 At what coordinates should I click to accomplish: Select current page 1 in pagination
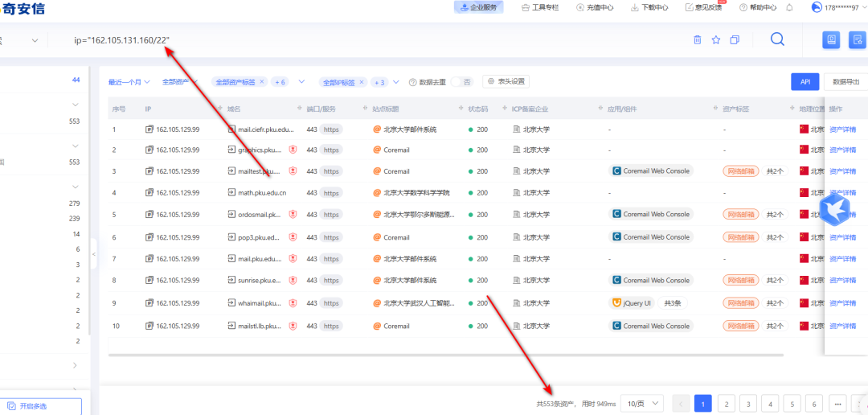[703, 404]
